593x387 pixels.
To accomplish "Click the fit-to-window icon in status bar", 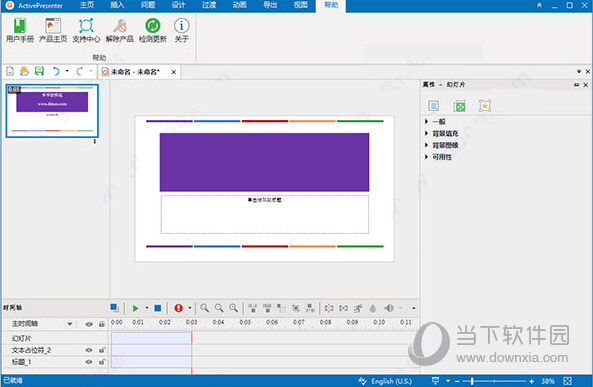I will 567,381.
